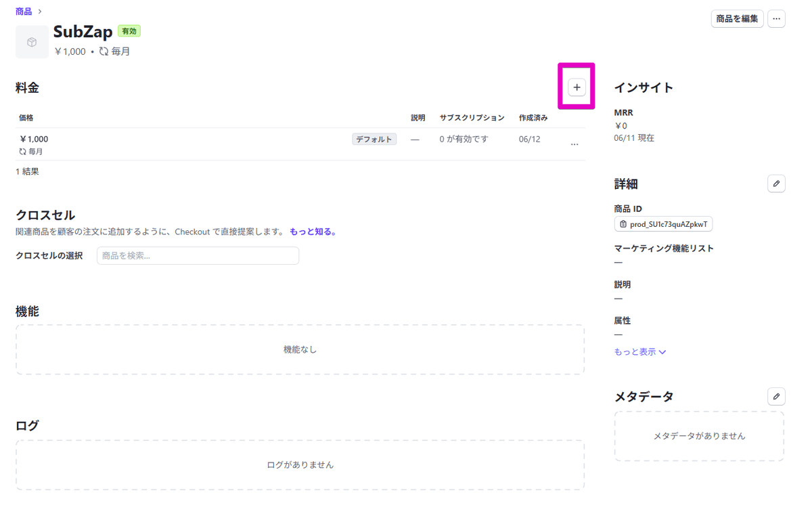812x518 pixels.
Task: Click the サブスクリプション column header
Action: coord(472,118)
